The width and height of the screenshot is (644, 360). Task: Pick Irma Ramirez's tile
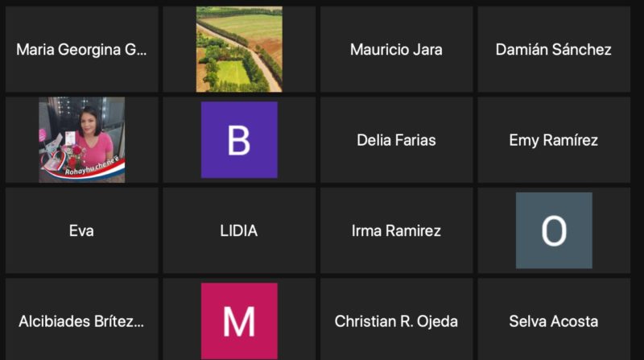tap(396, 230)
